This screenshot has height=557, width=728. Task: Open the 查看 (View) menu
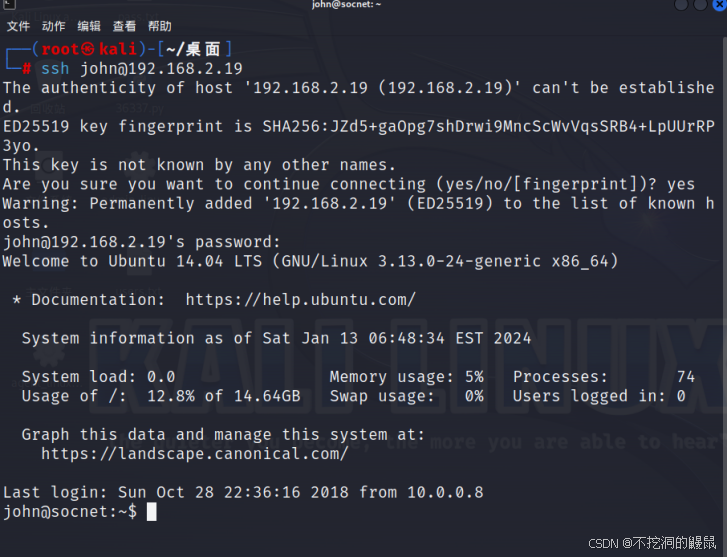tap(124, 26)
